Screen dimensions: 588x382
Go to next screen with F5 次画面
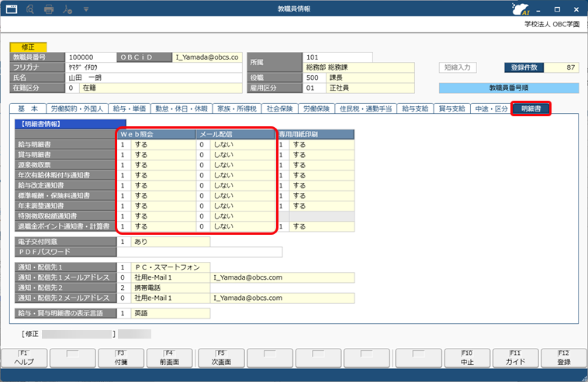click(x=221, y=358)
